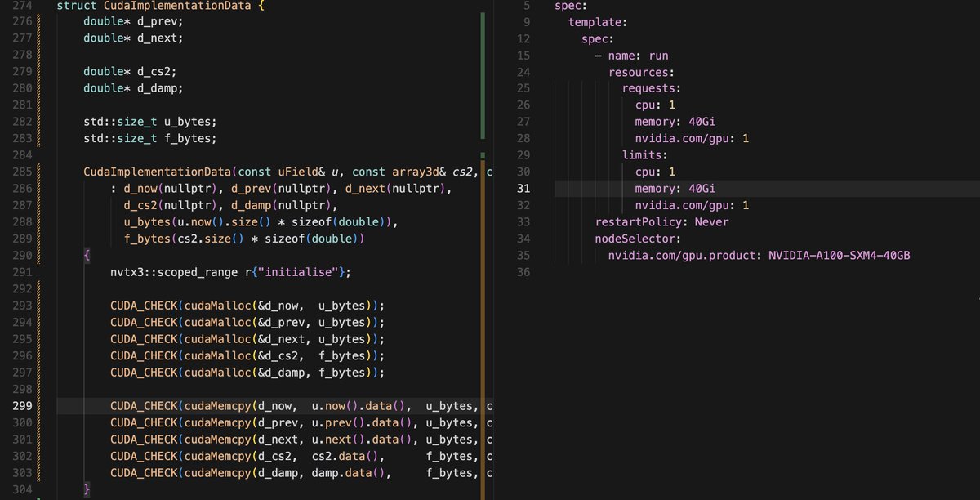Viewport: 980px width, 500px height.
Task: Click 'std::size_t u_bytes;' member line
Action: pyautogui.click(x=150, y=122)
